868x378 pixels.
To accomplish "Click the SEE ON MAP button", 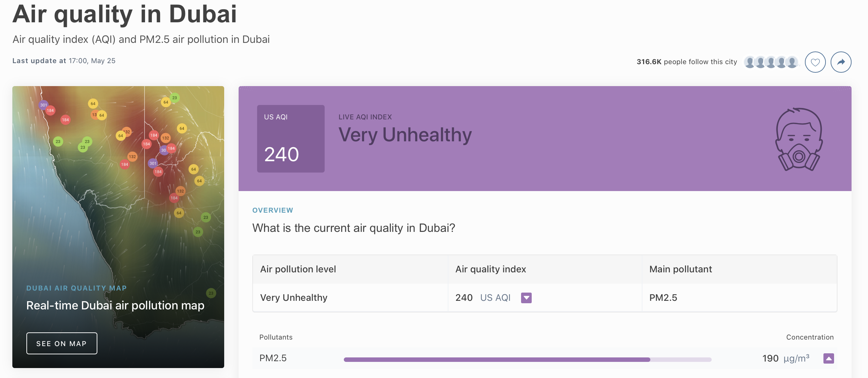I will pos(62,343).
